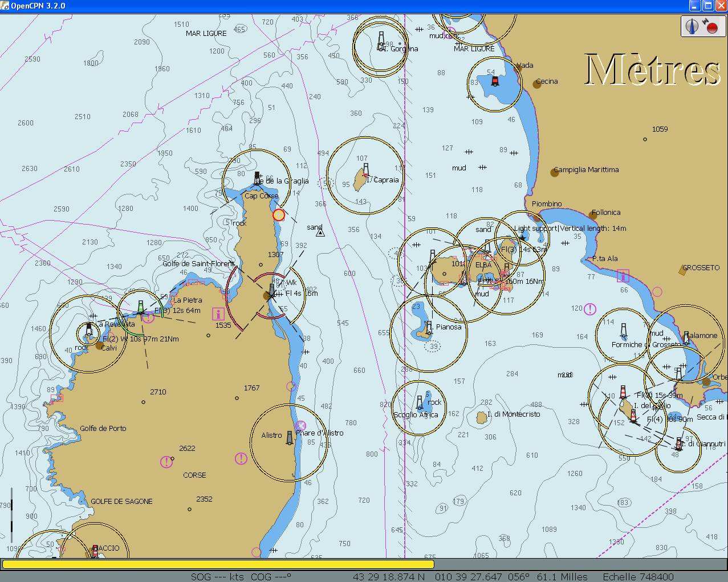The width and height of the screenshot is (728, 582).
Task: Click the Pianosa island lighthouse
Action: click(x=428, y=328)
